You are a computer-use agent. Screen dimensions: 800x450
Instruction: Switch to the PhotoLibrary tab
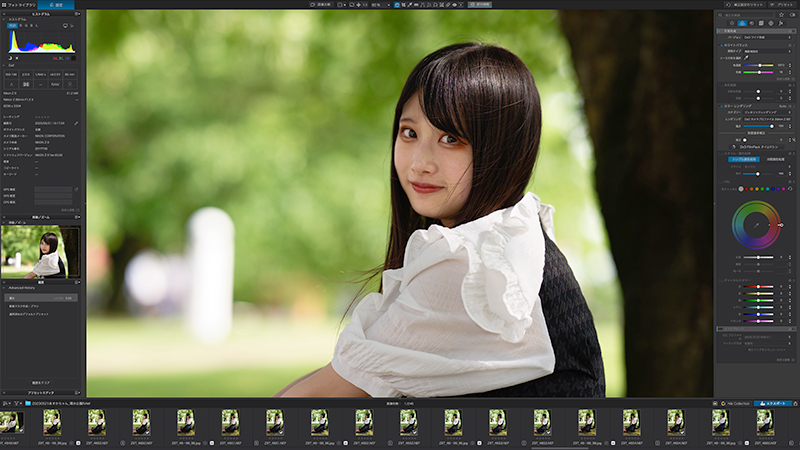click(18, 5)
